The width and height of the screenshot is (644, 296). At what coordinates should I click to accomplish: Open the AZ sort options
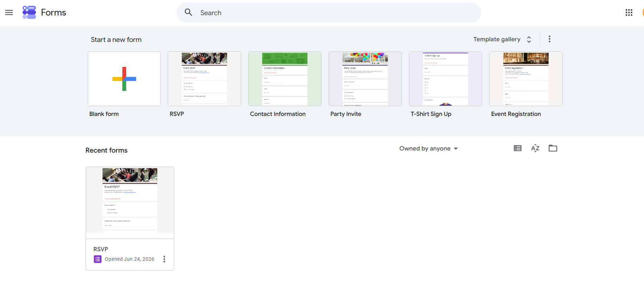[535, 148]
